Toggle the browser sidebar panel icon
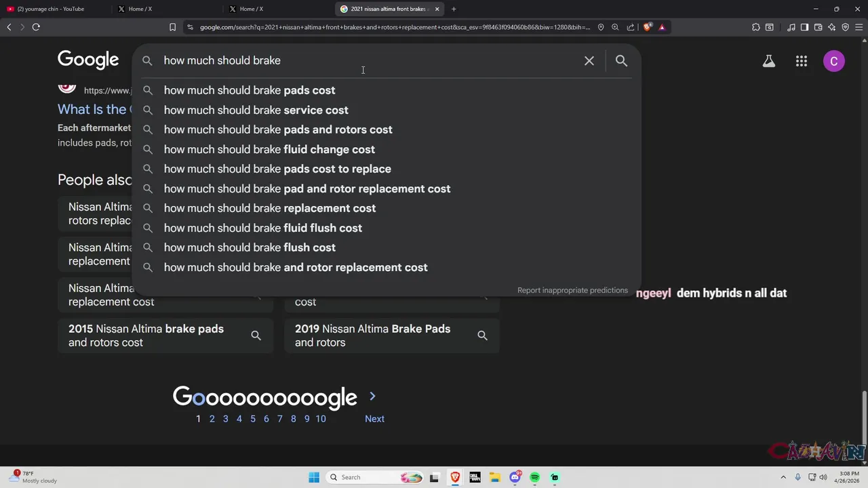 pos(804,27)
